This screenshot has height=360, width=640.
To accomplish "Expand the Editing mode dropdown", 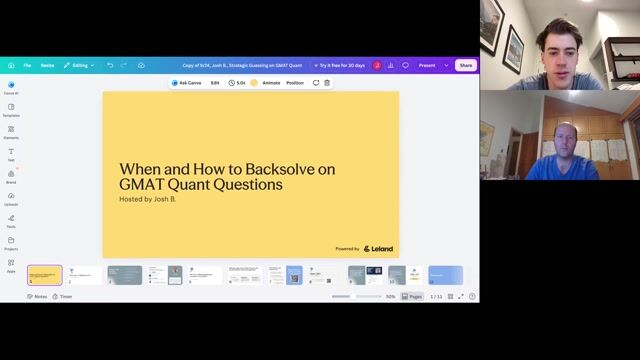I will (79, 65).
